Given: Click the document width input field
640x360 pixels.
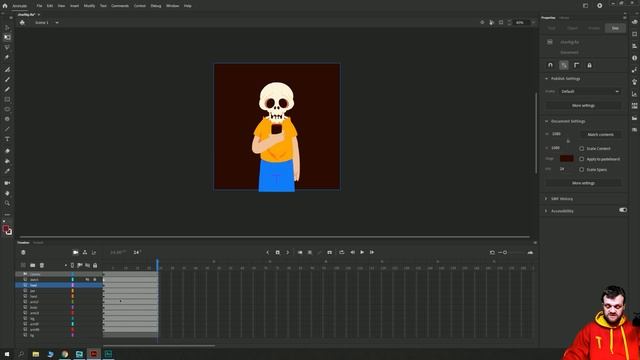Looking at the screenshot, I should pyautogui.click(x=557, y=134).
